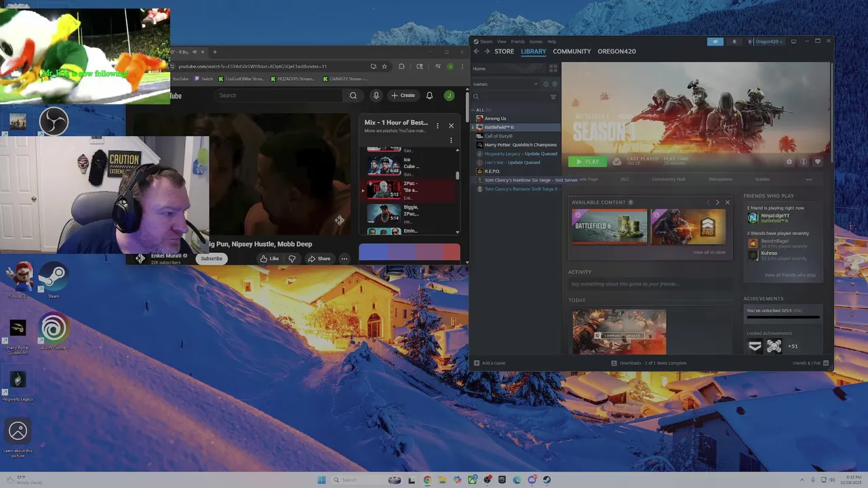Open Battlefield 6 settings gear icon
The image size is (868, 488).
[789, 162]
